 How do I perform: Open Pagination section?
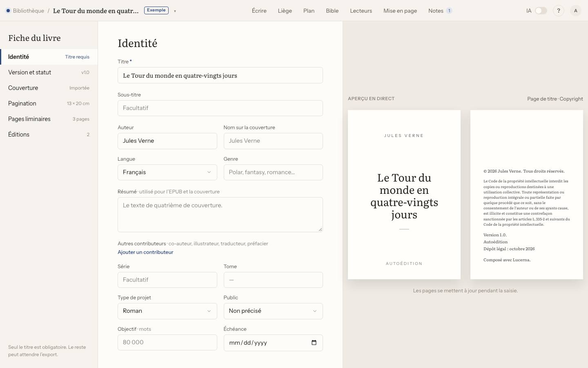pyautogui.click(x=49, y=103)
